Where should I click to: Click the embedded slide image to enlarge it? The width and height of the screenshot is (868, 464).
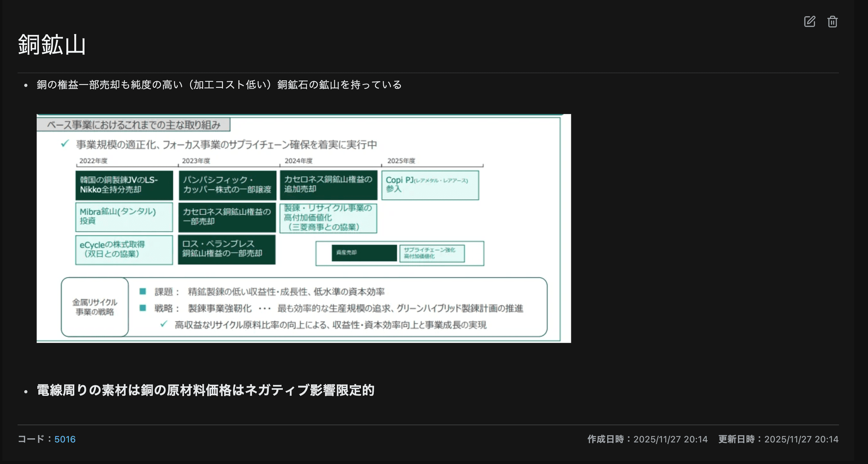click(x=303, y=228)
